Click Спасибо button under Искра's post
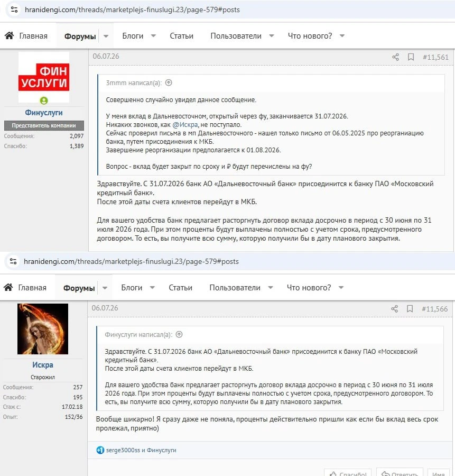Screen dimensions: 455x476 coord(348,473)
